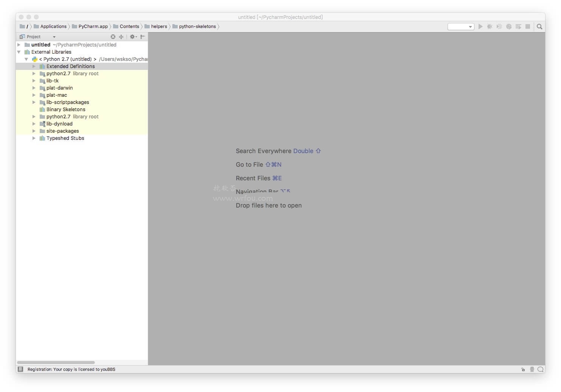Click the Applications breadcrumb
This screenshot has height=392, width=561.
click(x=50, y=26)
